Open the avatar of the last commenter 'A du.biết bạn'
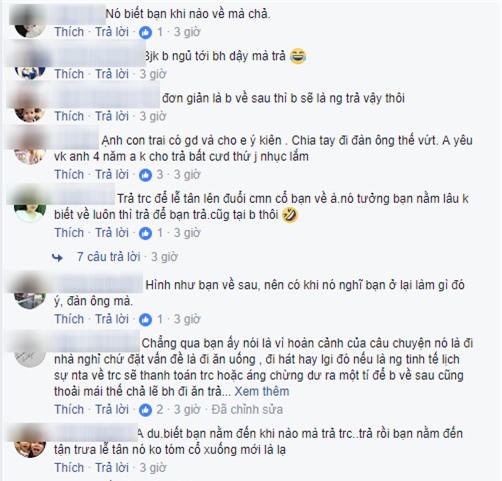 click(30, 441)
